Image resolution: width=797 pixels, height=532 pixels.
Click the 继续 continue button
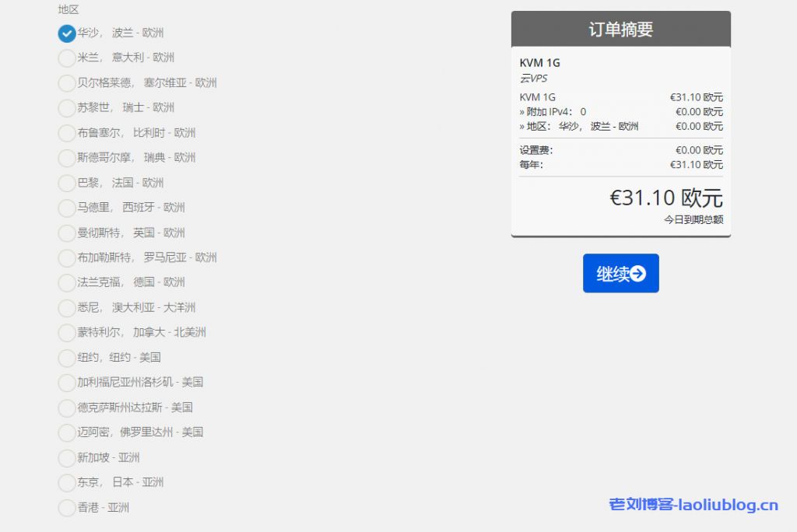click(620, 273)
